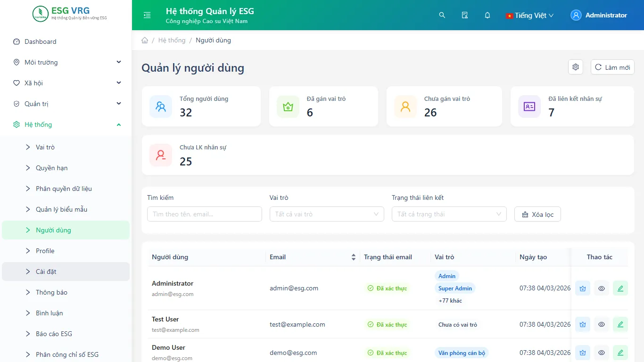Edit the Test User row
The image size is (644, 362).
[x=620, y=324]
